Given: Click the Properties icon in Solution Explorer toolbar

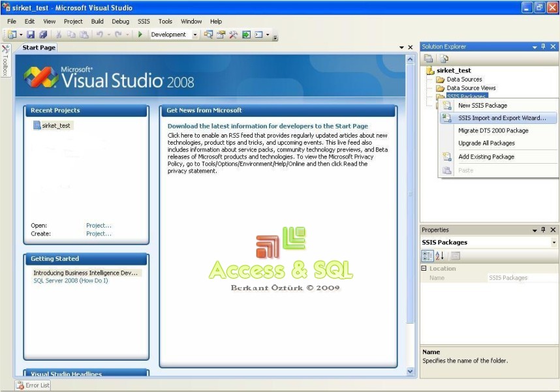Looking at the screenshot, I should pos(429,59).
